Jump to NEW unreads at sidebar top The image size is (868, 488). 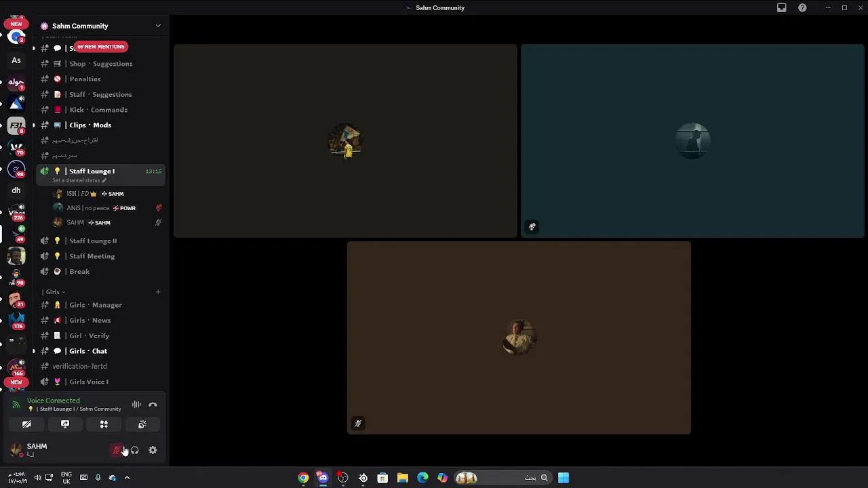16,24
